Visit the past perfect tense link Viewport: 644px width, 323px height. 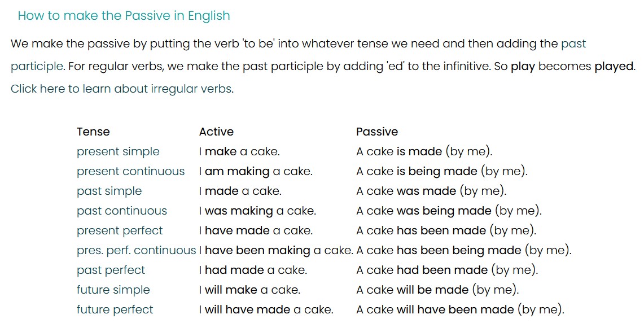pyautogui.click(x=111, y=270)
